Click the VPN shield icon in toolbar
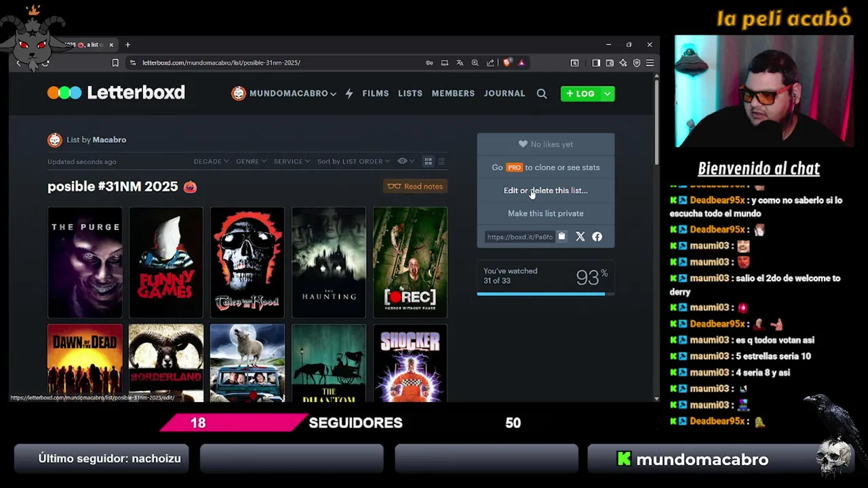This screenshot has height=488, width=868. point(637,62)
